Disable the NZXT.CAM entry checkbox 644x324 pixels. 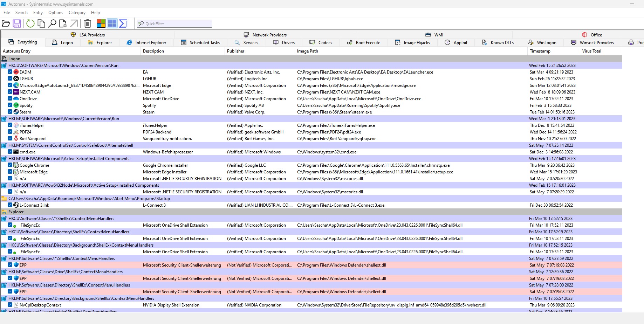coord(10,92)
